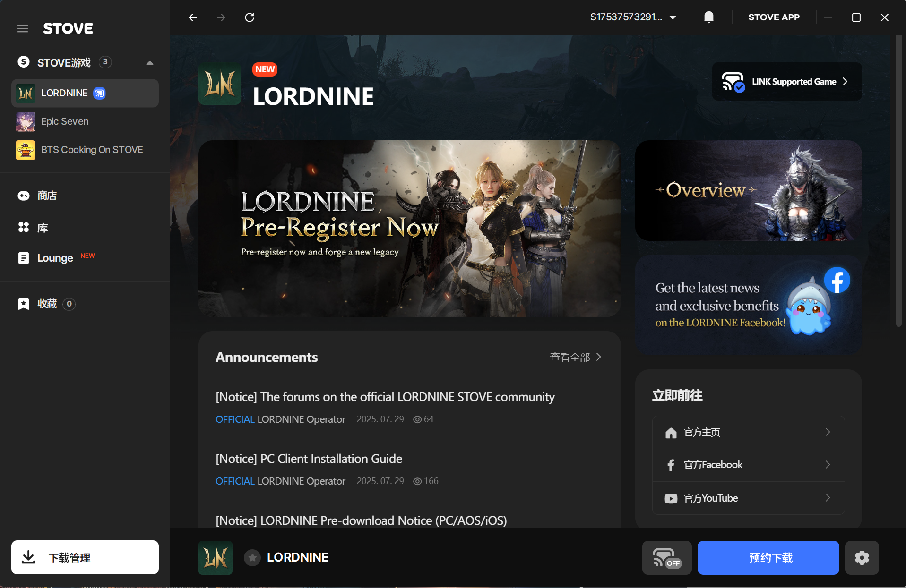Click the 收藏 count badge 0

[x=69, y=304]
